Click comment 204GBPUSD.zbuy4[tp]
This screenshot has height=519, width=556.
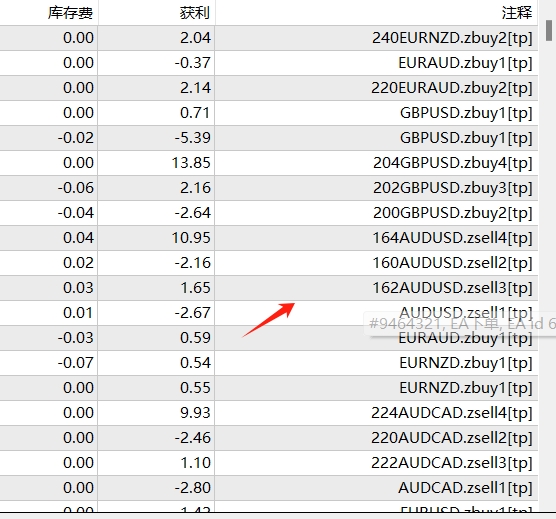(x=453, y=163)
